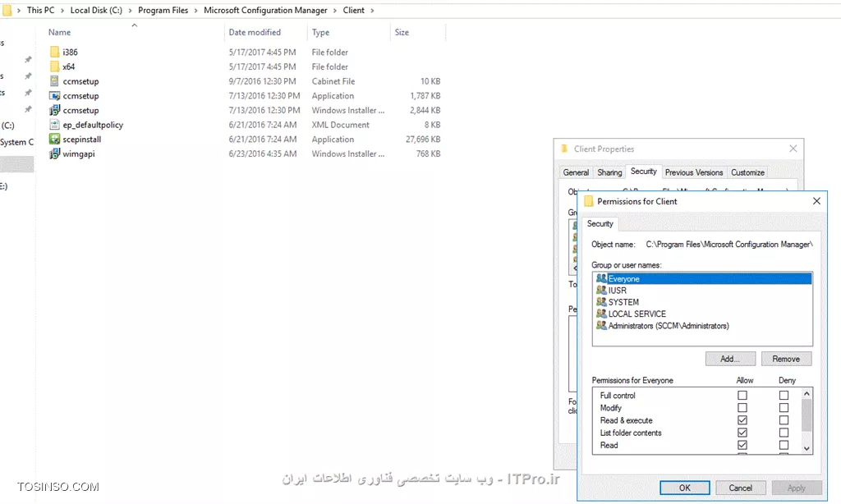841x504 pixels.
Task: Click the Remove button
Action: (786, 359)
